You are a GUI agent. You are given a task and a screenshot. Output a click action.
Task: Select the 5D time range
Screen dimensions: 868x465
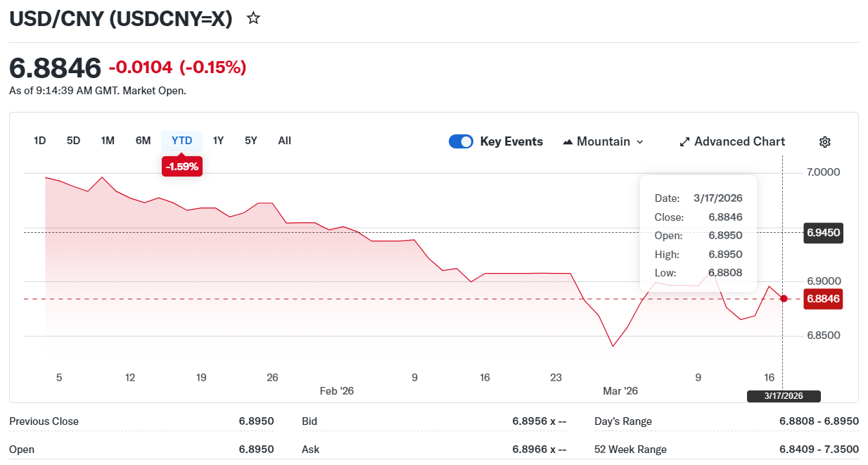pos(73,141)
